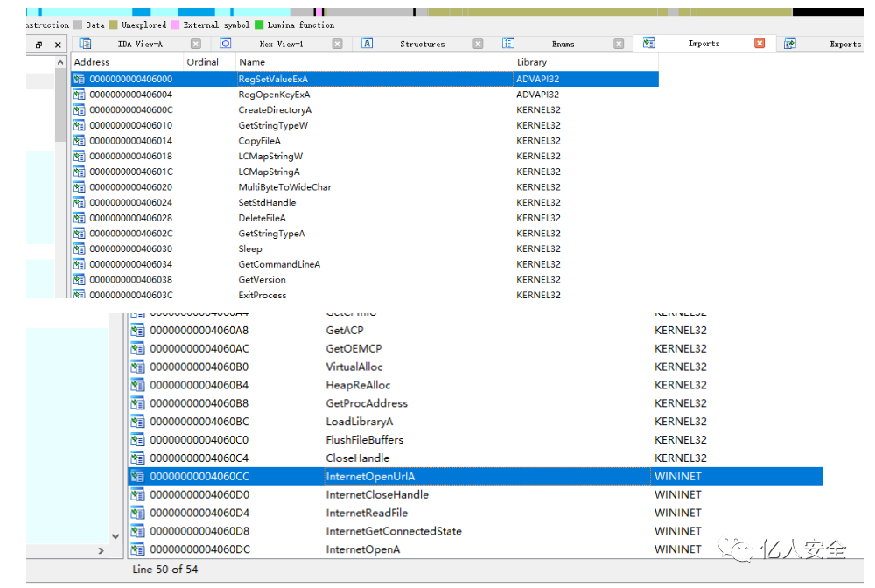Image resolution: width=875 pixels, height=588 pixels.
Task: Select address 0000000000406030 cell
Action: [131, 248]
